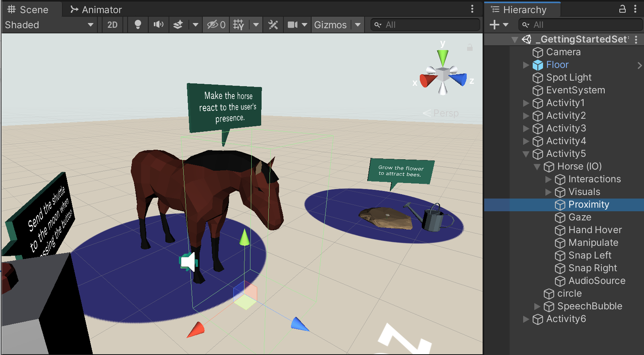Toggle scene lighting with the lightbulb icon
The image size is (644, 355).
(138, 25)
